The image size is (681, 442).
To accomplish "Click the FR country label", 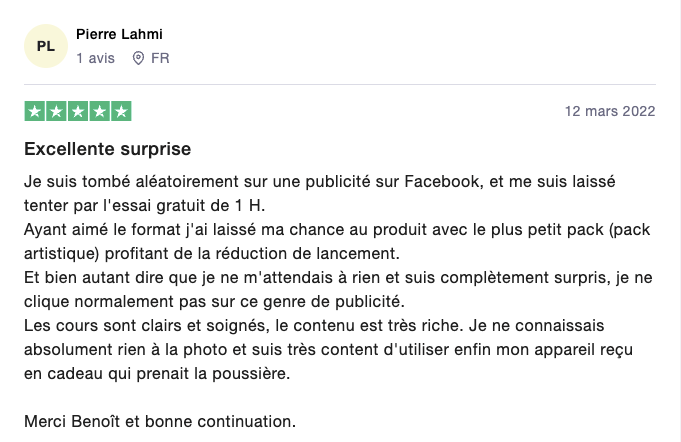I will click(160, 58).
